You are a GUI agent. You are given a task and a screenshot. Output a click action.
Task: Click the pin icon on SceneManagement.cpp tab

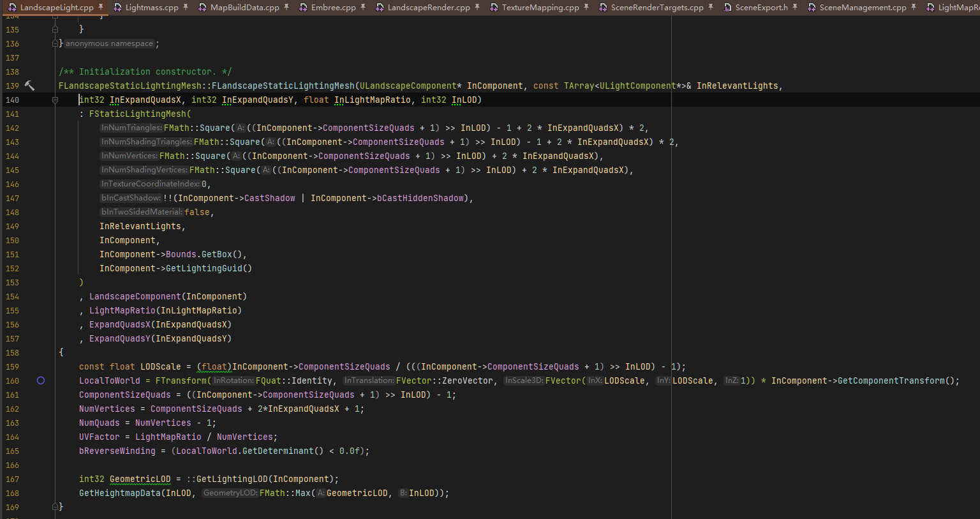(x=914, y=7)
